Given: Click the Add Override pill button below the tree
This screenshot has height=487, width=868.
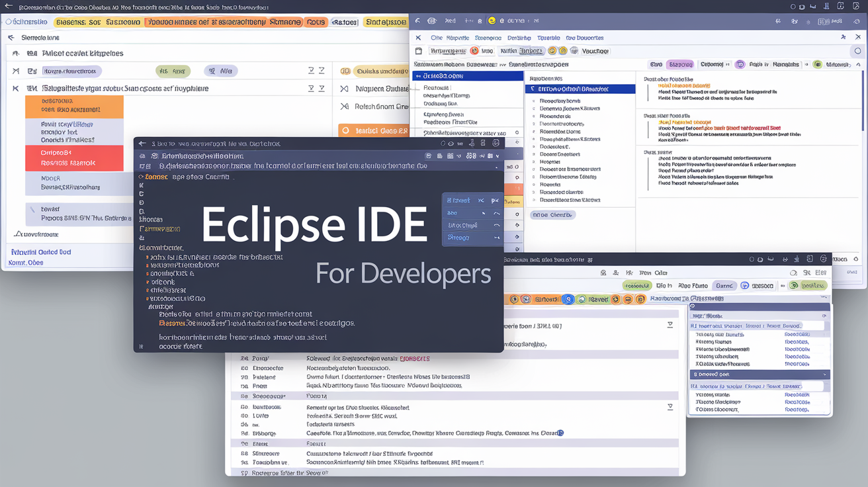Looking at the screenshot, I should pyautogui.click(x=552, y=214).
